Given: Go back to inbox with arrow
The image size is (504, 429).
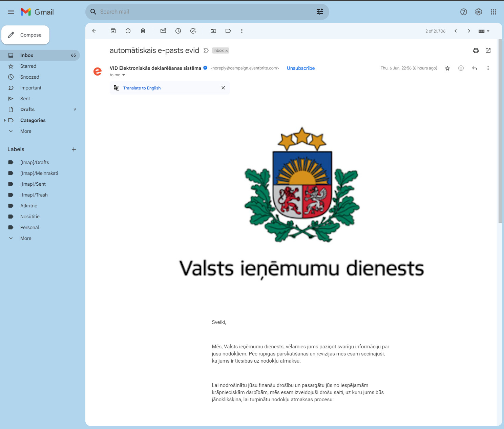Looking at the screenshot, I should click(94, 31).
